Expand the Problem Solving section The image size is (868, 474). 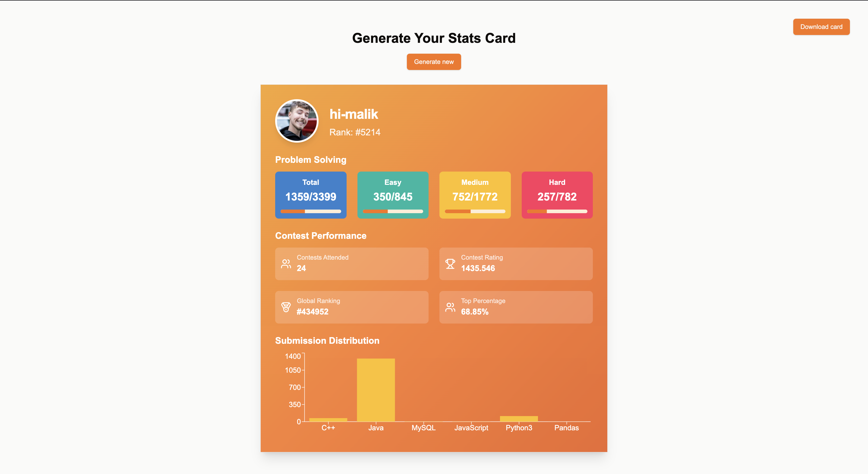click(x=311, y=160)
